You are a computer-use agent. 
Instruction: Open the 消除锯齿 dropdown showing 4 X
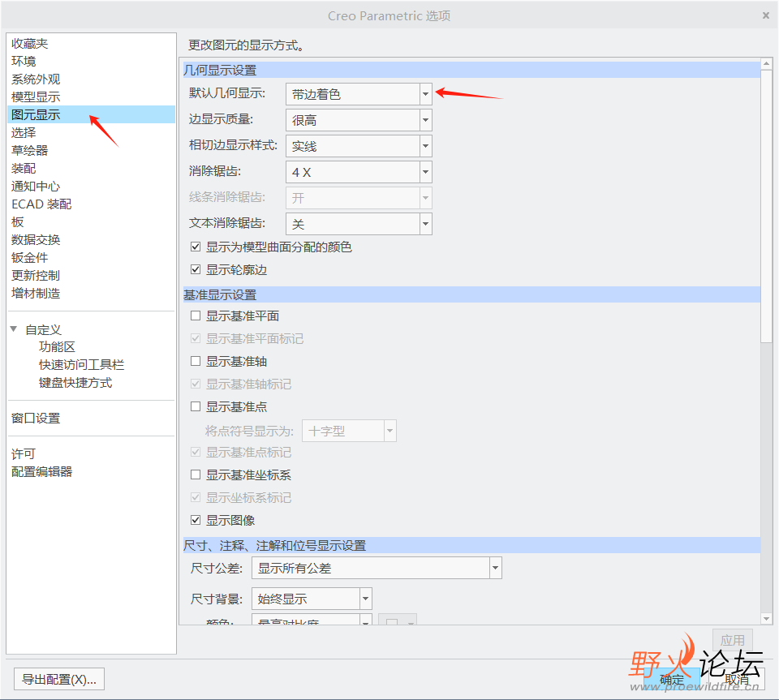coord(359,172)
